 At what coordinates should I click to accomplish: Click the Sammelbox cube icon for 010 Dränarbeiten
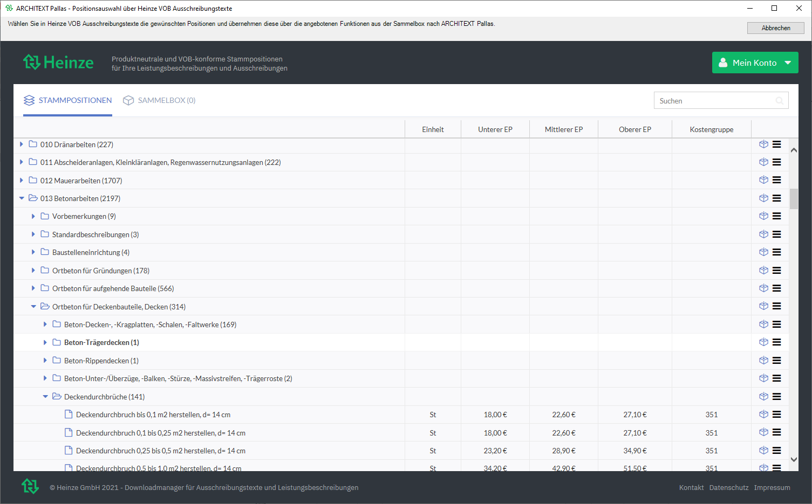tap(763, 144)
